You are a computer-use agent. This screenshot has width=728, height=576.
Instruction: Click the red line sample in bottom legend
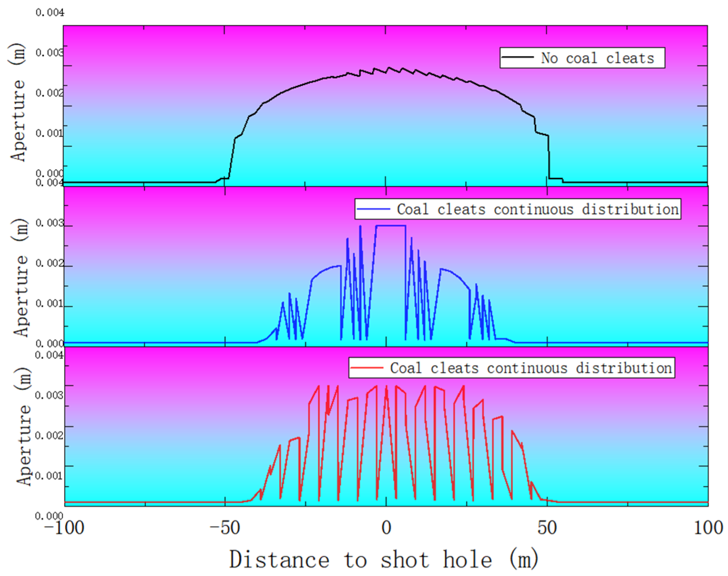pyautogui.click(x=367, y=368)
